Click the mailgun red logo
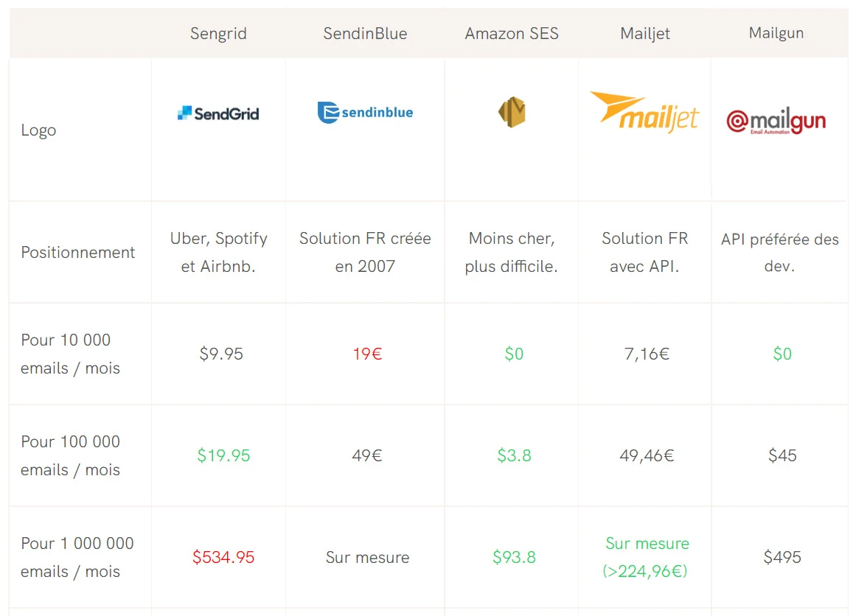This screenshot has height=616, width=856. point(776,121)
